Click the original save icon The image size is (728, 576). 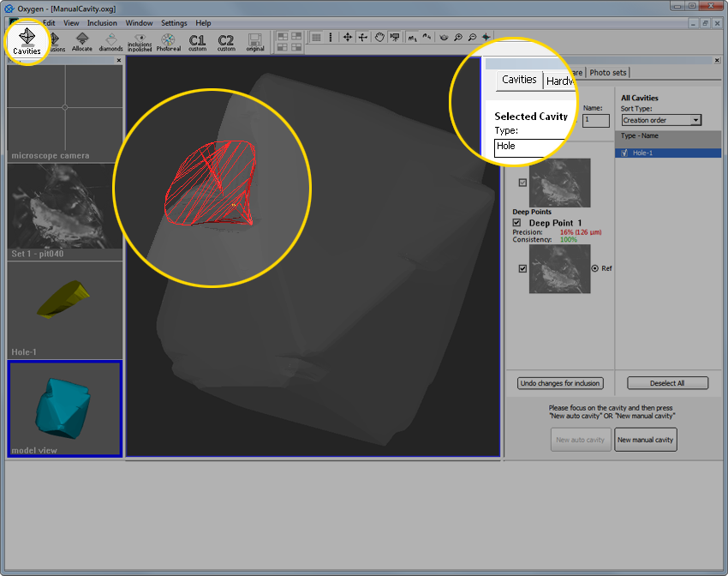254,41
